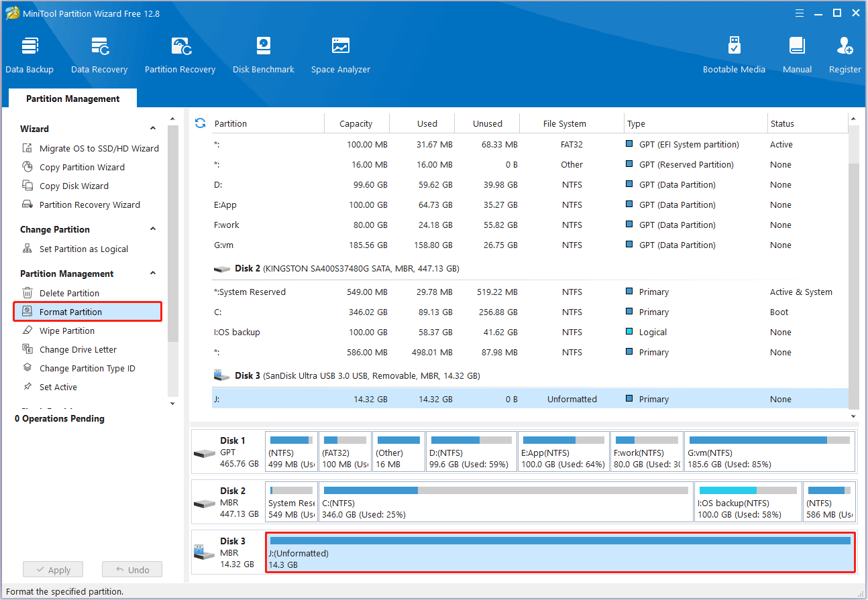The width and height of the screenshot is (868, 600).
Task: Open the Partition Recovery tool
Action: tap(180, 55)
